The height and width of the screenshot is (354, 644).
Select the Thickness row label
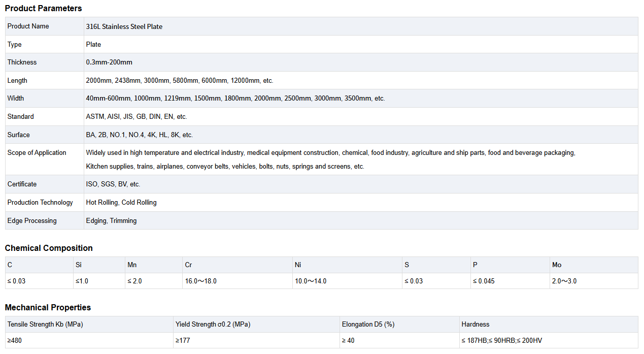pyautogui.click(x=22, y=62)
